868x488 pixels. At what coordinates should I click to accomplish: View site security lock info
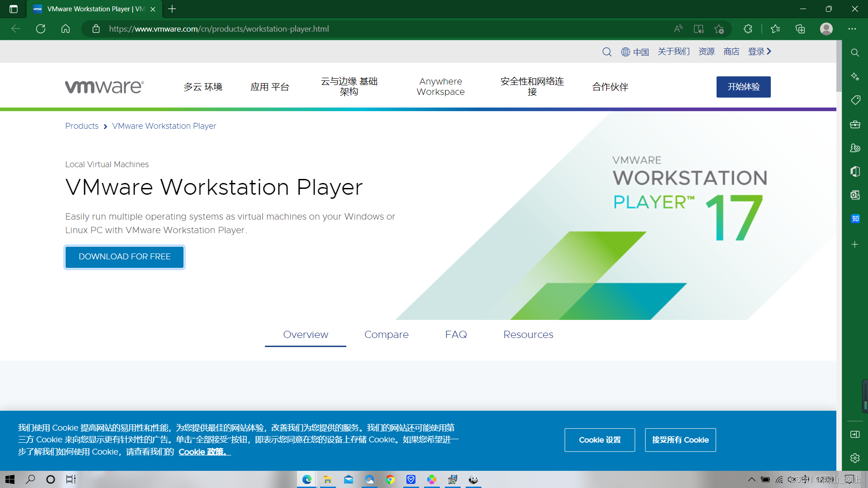tap(96, 29)
